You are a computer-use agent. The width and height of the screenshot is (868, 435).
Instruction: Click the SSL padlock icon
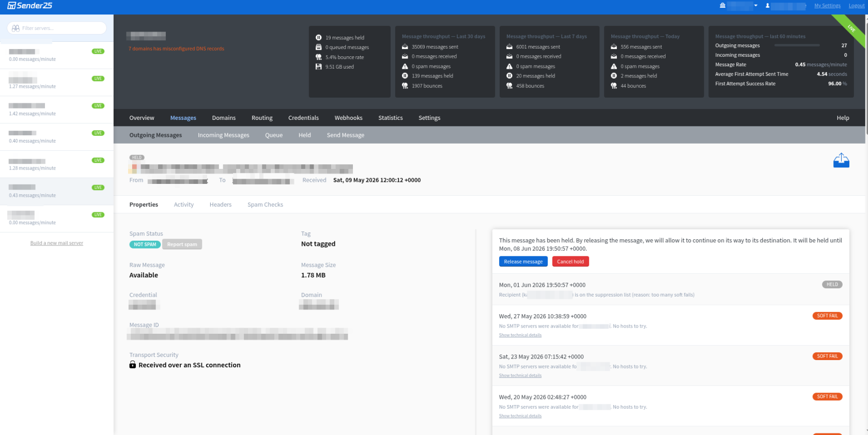pyautogui.click(x=133, y=365)
